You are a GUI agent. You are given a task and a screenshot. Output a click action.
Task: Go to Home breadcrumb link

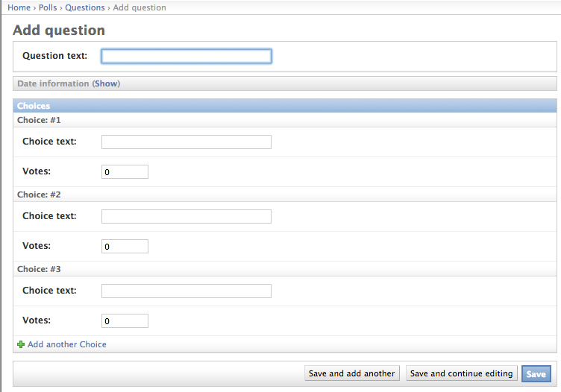click(19, 7)
